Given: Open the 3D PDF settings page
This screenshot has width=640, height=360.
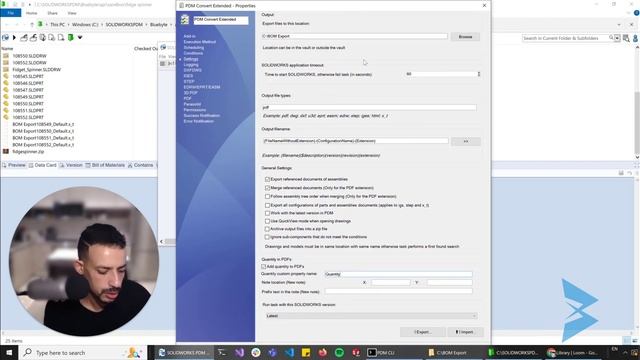Looking at the screenshot, I should click(x=191, y=93).
